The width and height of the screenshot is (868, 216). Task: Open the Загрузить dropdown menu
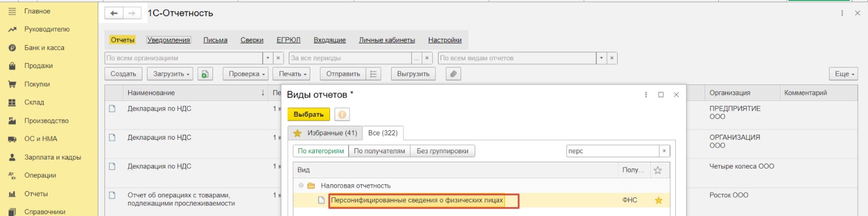[170, 74]
